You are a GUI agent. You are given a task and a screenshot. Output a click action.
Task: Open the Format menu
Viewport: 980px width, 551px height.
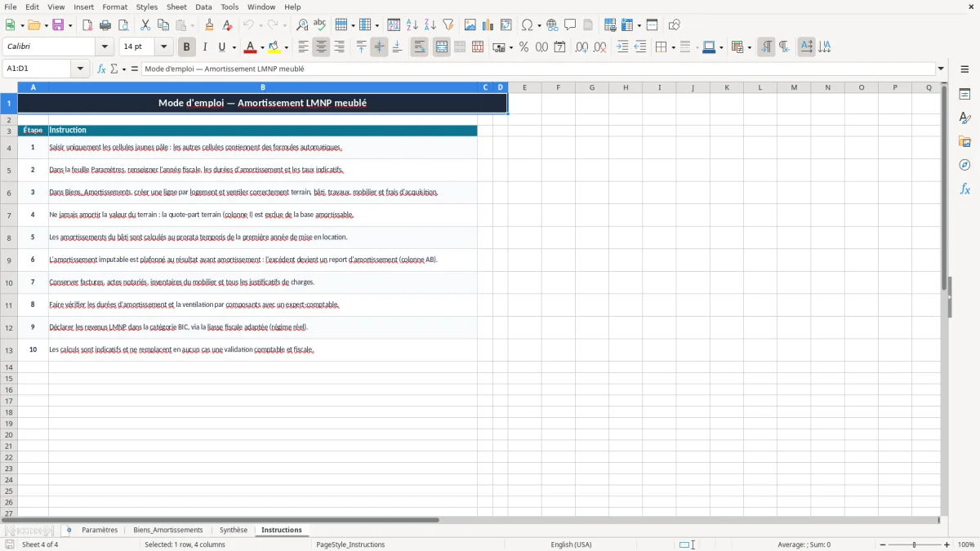click(x=114, y=7)
